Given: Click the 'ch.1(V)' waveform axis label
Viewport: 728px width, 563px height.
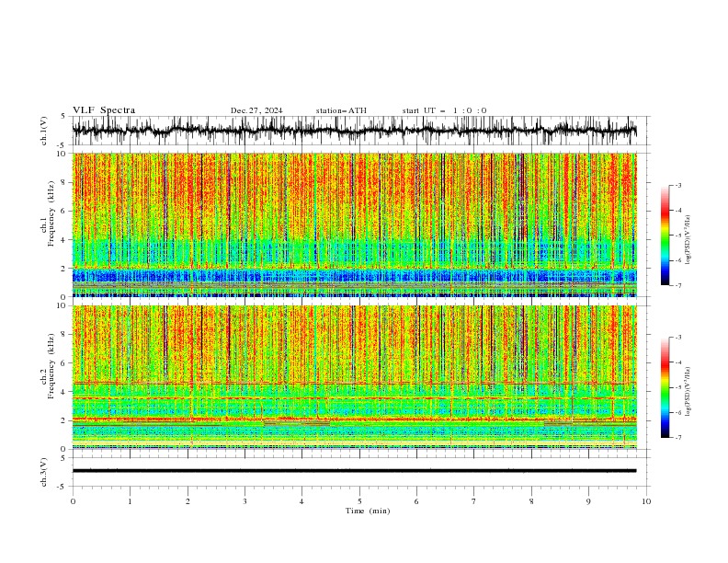Looking at the screenshot, I should 44,131.
